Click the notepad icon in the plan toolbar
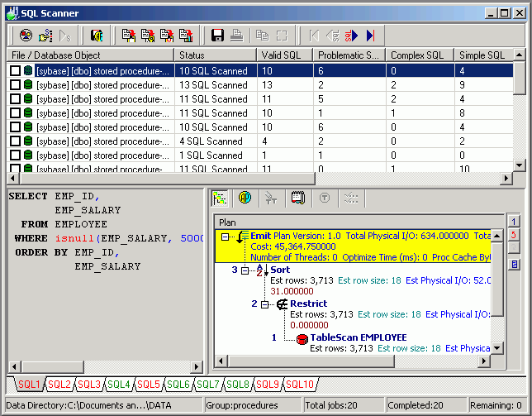Screen dimensions: 532x416 pos(297,198)
